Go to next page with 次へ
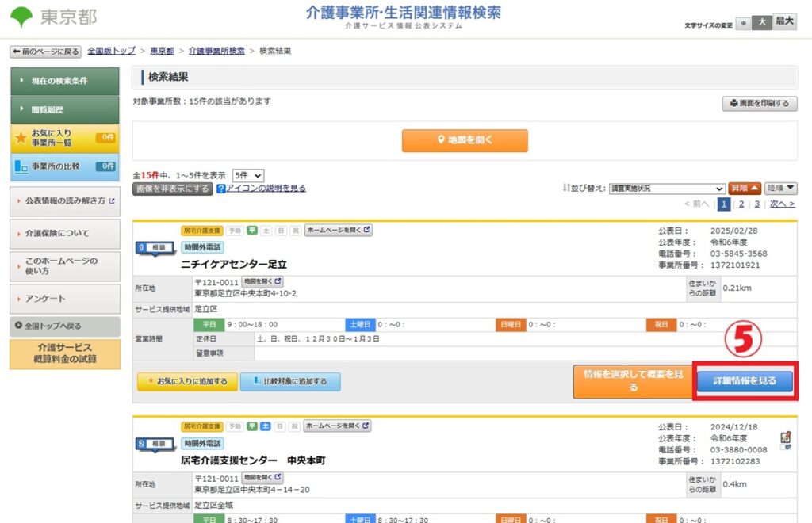 [x=782, y=204]
